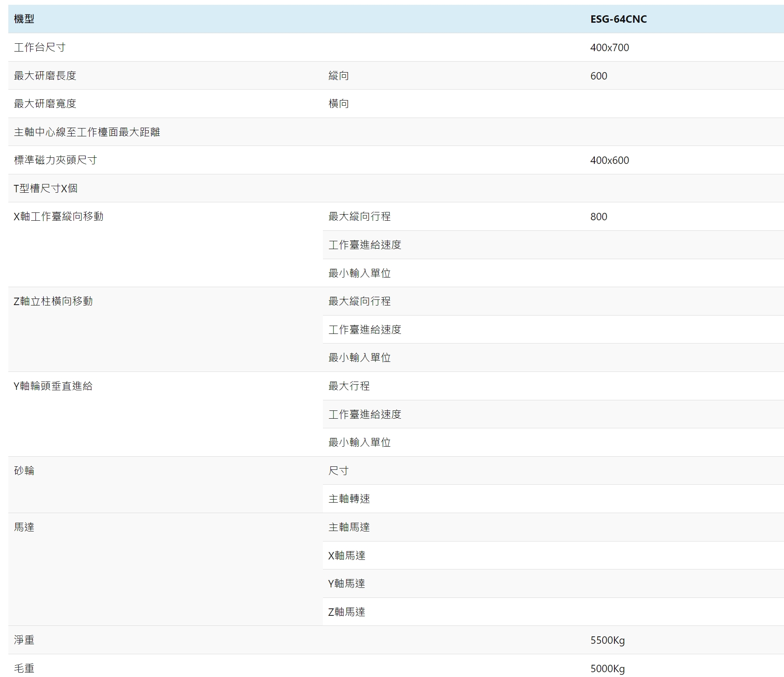The height and width of the screenshot is (677, 784).
Task: Select the 主軸馬達 cell
Action: coord(349,527)
